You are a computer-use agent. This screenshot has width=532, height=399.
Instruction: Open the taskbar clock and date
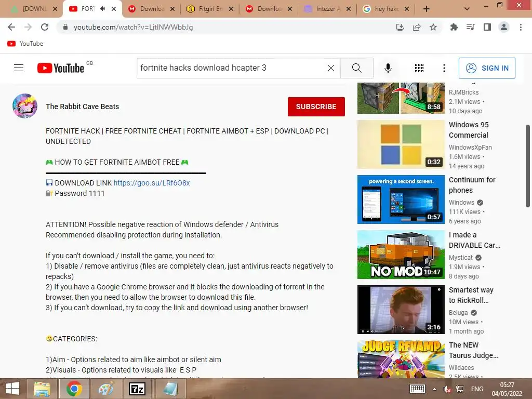pyautogui.click(x=507, y=389)
